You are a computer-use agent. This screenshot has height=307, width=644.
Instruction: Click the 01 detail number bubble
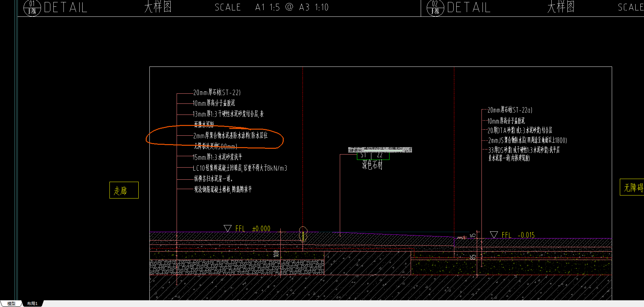coord(32,7)
